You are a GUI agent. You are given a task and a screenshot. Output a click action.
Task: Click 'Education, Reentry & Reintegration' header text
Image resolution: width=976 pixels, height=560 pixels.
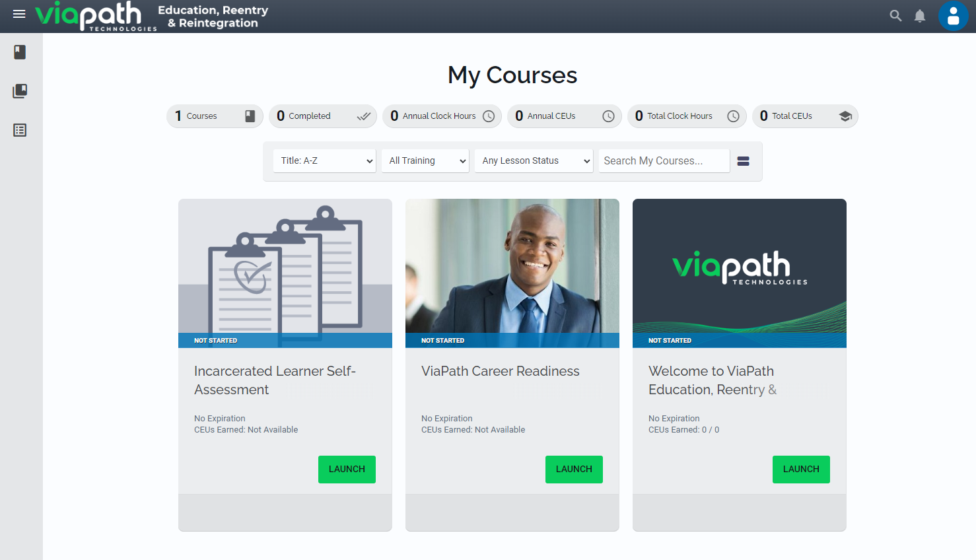213,17
